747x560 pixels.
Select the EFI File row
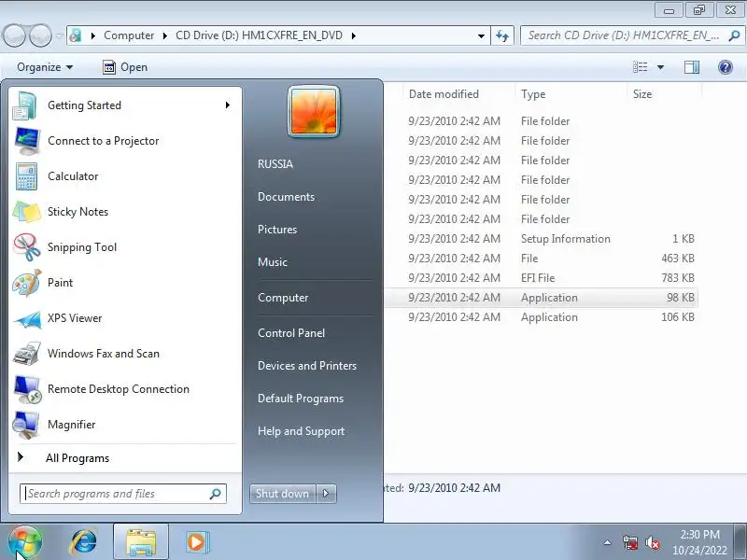click(x=542, y=278)
